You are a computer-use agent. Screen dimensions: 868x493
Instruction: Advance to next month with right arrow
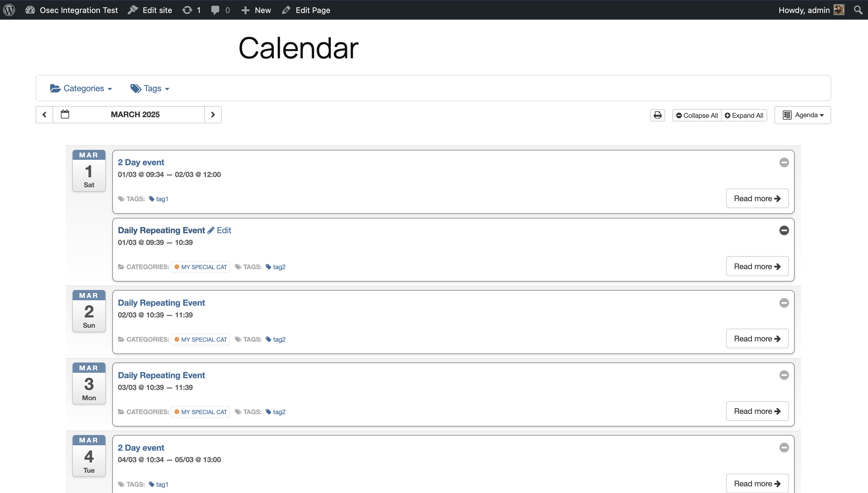[x=213, y=114]
